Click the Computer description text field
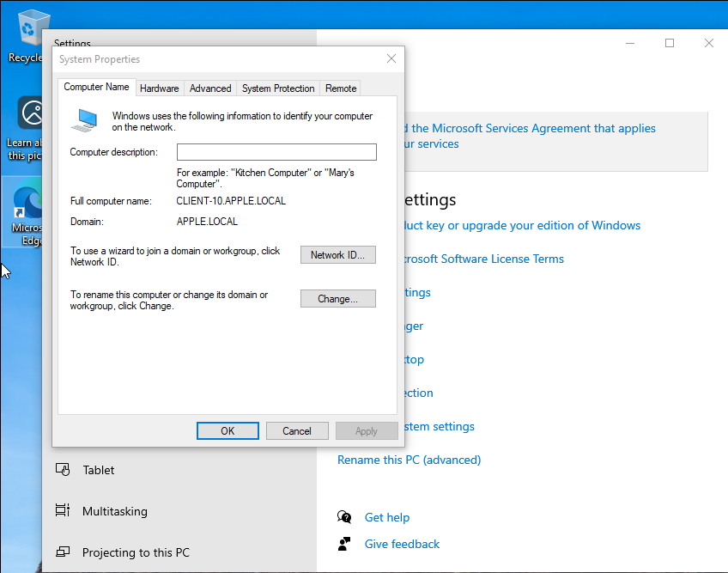Image resolution: width=728 pixels, height=573 pixels. click(x=276, y=152)
